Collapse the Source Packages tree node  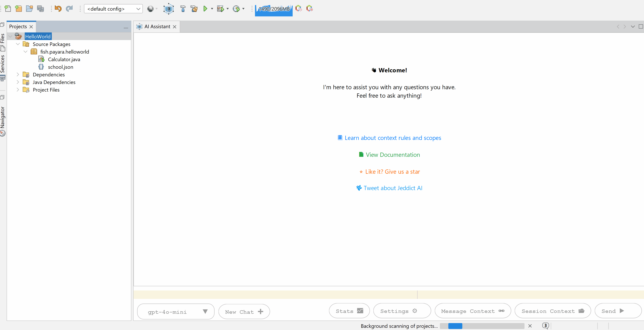18,44
